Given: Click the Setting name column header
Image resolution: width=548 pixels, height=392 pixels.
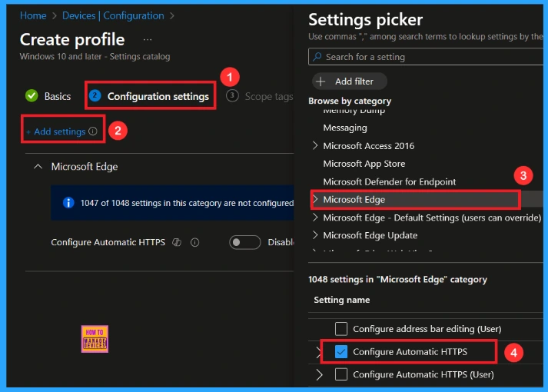Looking at the screenshot, I should pos(342,300).
